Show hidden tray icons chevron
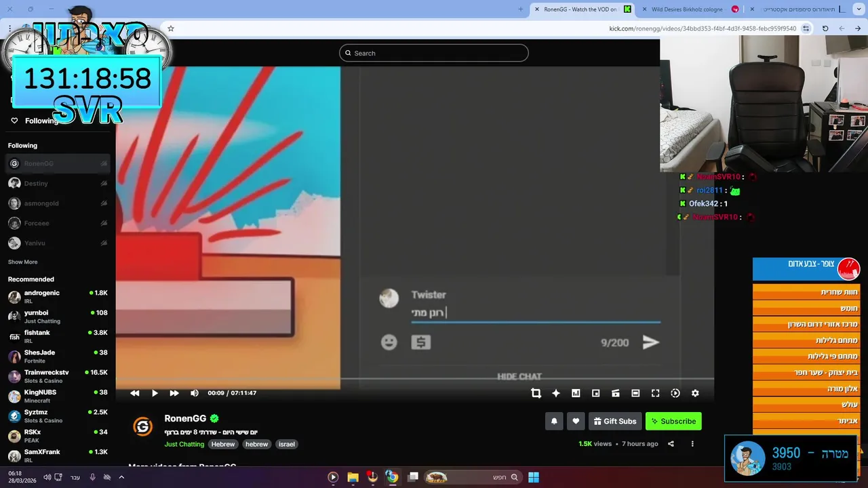Screen dimensions: 868x488 point(121,477)
